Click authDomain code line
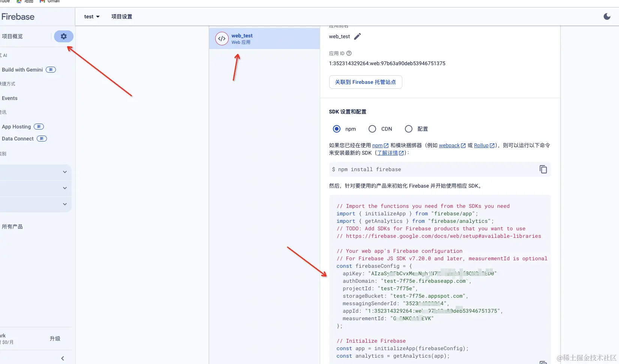The height and width of the screenshot is (364, 619). click(407, 281)
